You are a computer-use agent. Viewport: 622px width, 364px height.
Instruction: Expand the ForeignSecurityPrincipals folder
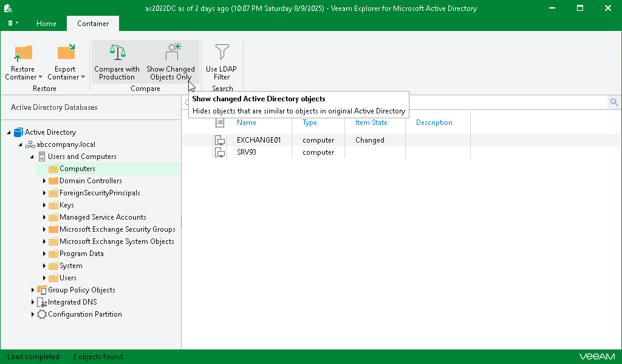[x=44, y=194]
